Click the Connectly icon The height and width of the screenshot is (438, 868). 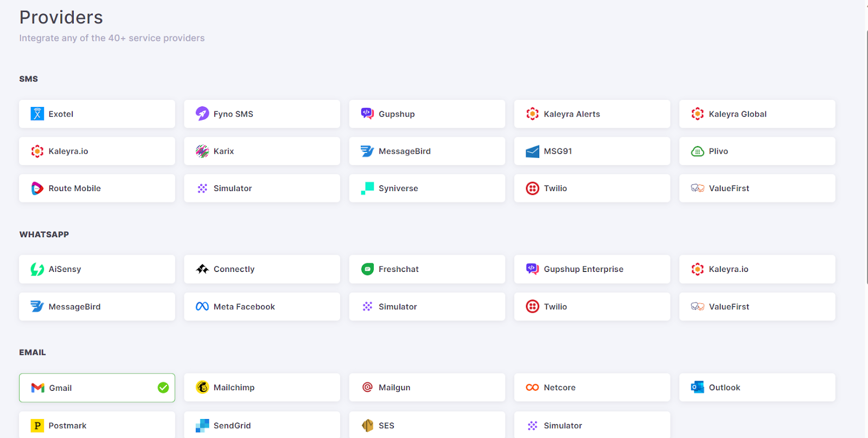point(202,269)
